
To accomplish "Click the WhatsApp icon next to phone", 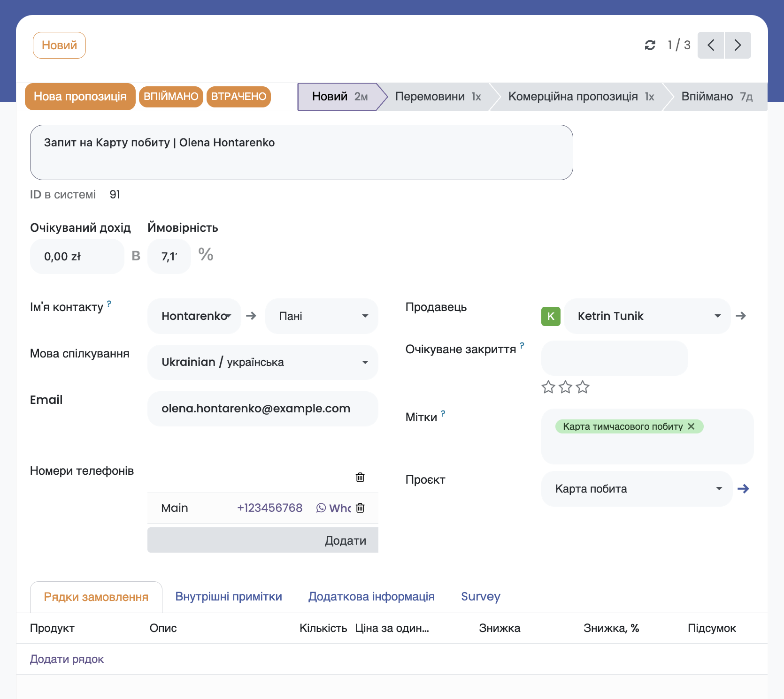I will [321, 508].
